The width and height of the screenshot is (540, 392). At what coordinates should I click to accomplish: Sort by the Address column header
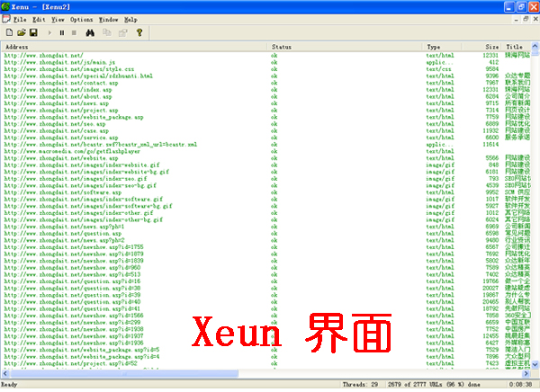(x=135, y=47)
